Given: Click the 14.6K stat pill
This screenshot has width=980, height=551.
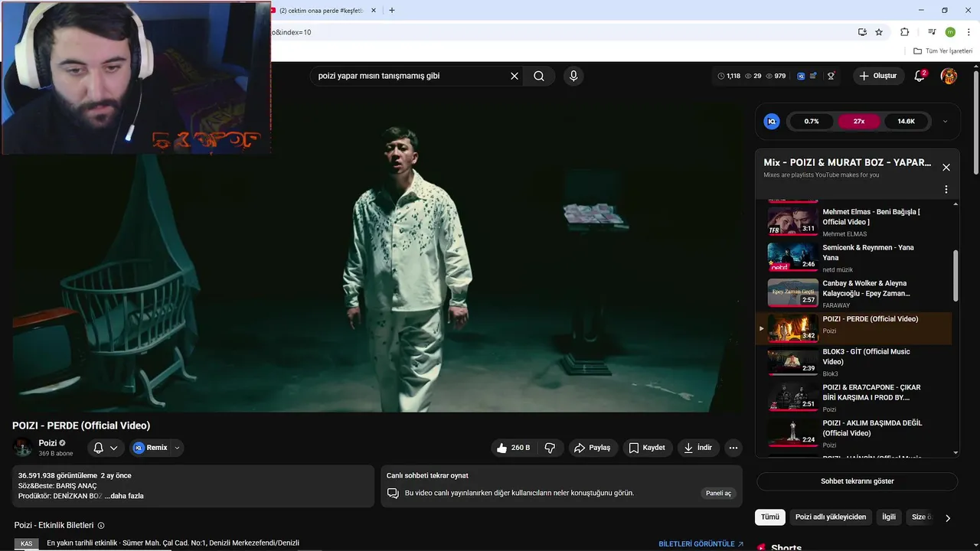Looking at the screenshot, I should (906, 121).
